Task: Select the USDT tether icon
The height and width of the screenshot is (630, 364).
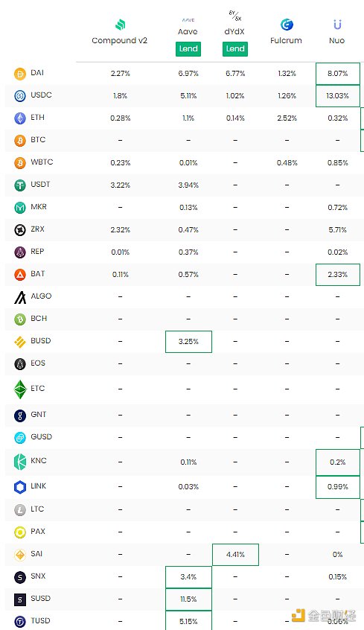Action: 20,185
